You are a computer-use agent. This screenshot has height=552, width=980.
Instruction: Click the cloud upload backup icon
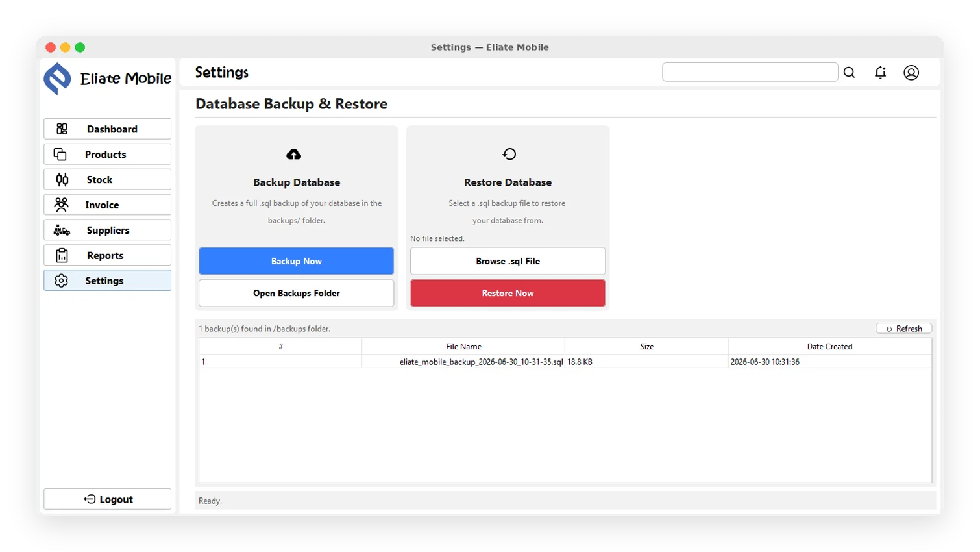pos(294,154)
